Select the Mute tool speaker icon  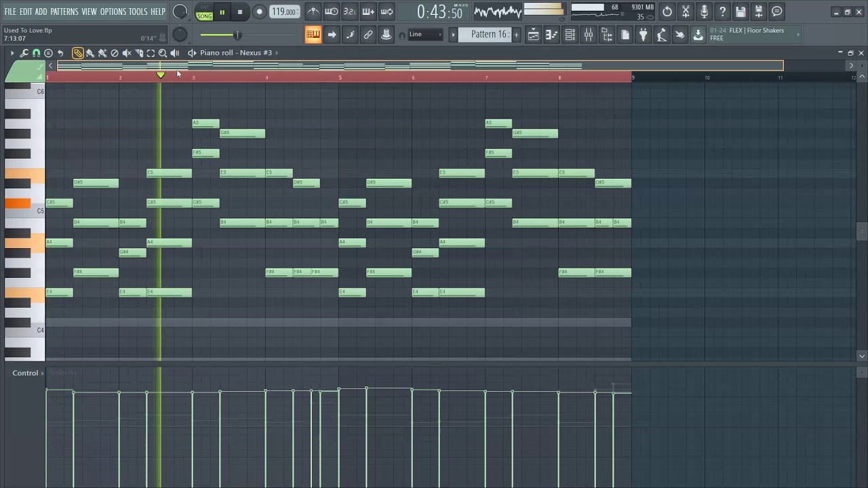127,53
